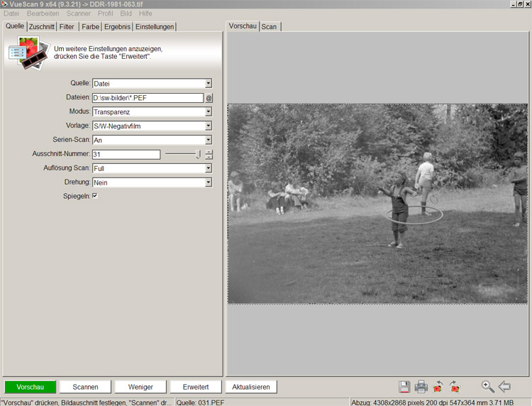Rotate image left with flower icon

click(438, 387)
